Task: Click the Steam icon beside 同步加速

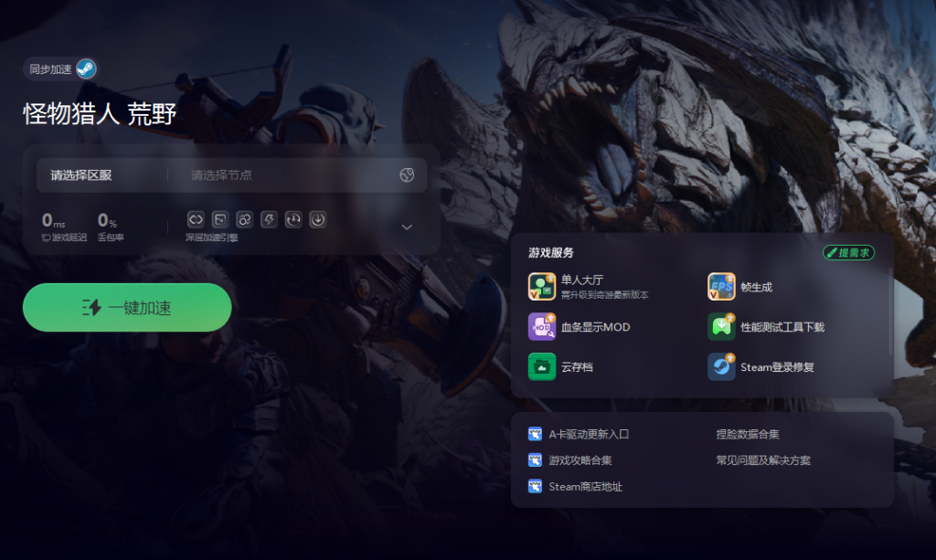Action: 86,69
